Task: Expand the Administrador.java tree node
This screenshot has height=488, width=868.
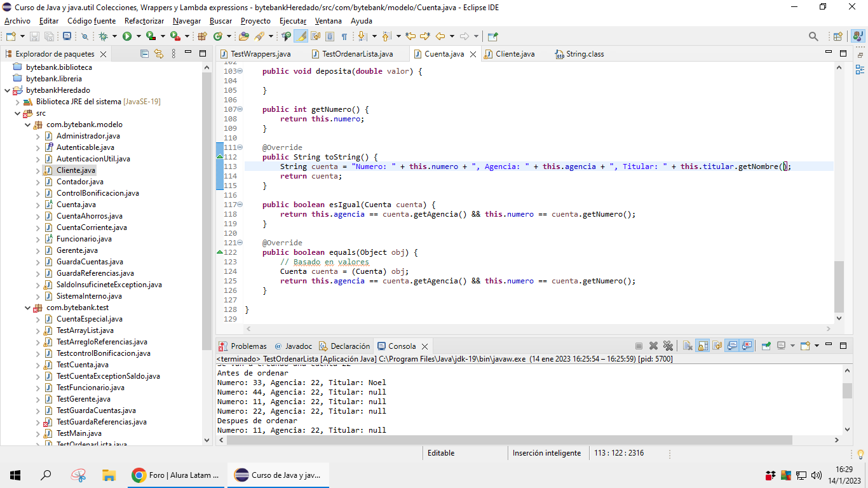Action: tap(38, 136)
